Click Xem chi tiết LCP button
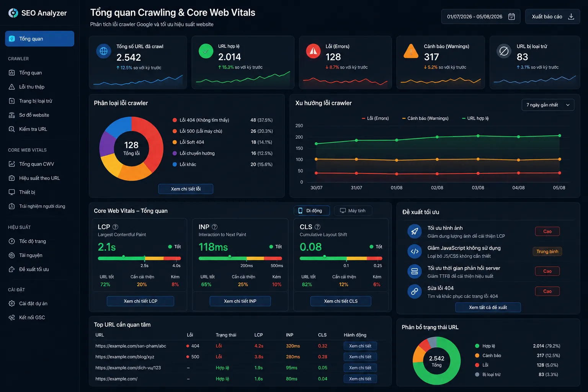This screenshot has width=588, height=392. click(140, 301)
